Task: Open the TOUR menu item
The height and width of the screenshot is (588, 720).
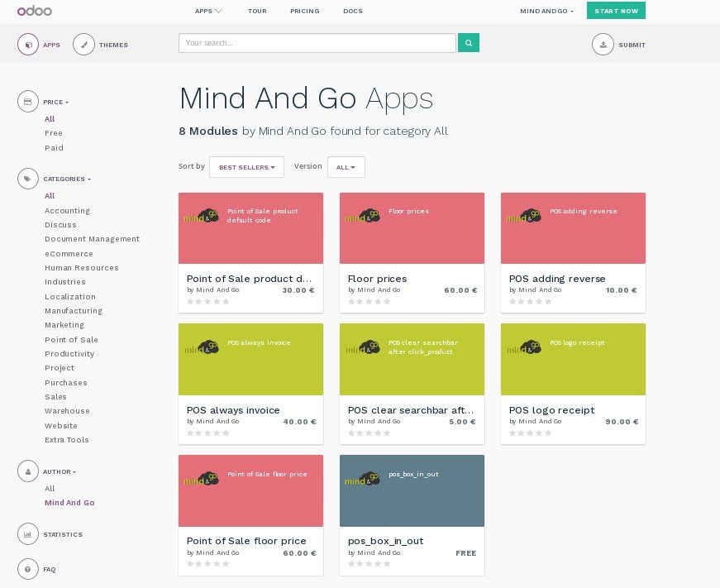Action: coord(257,11)
